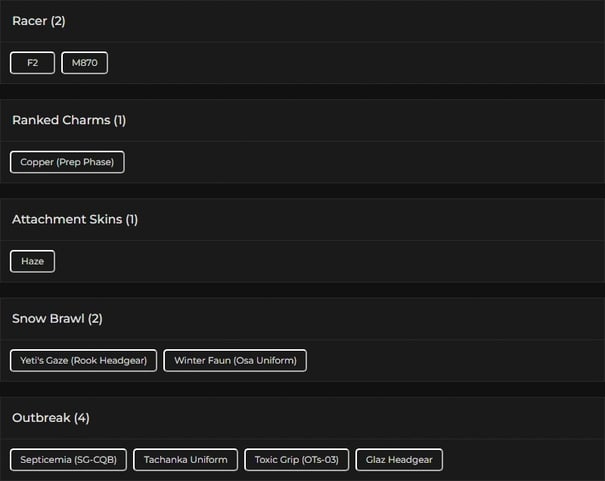Click the Toxic Grip (OTs-03) tag
This screenshot has width=605, height=481.
tap(296, 460)
